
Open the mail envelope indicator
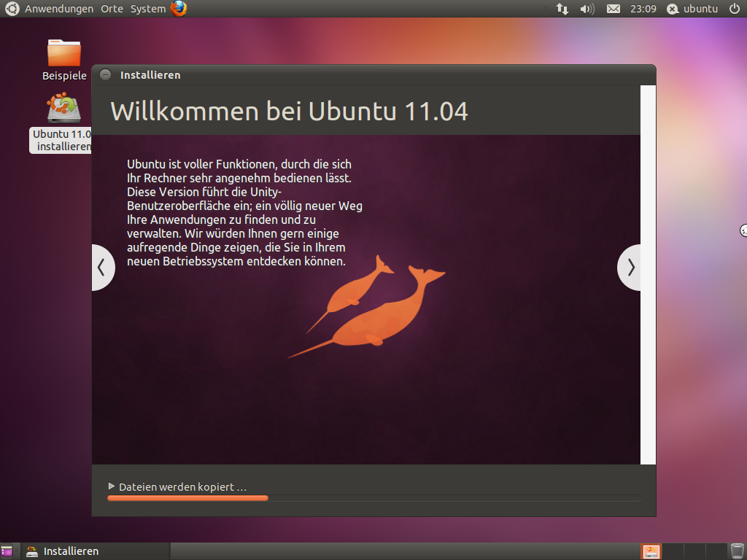pyautogui.click(x=614, y=9)
